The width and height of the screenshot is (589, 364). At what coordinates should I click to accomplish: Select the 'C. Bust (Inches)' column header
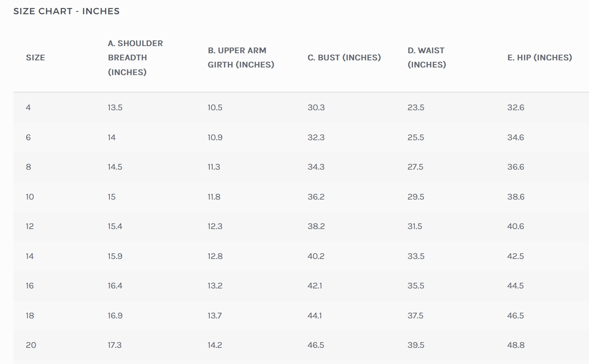click(344, 57)
